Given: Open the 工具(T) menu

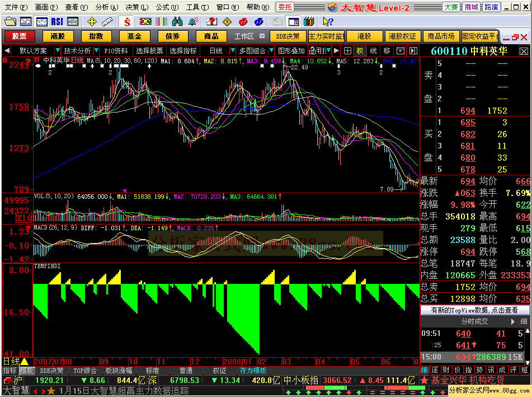Looking at the screenshot, I should coord(197,7).
